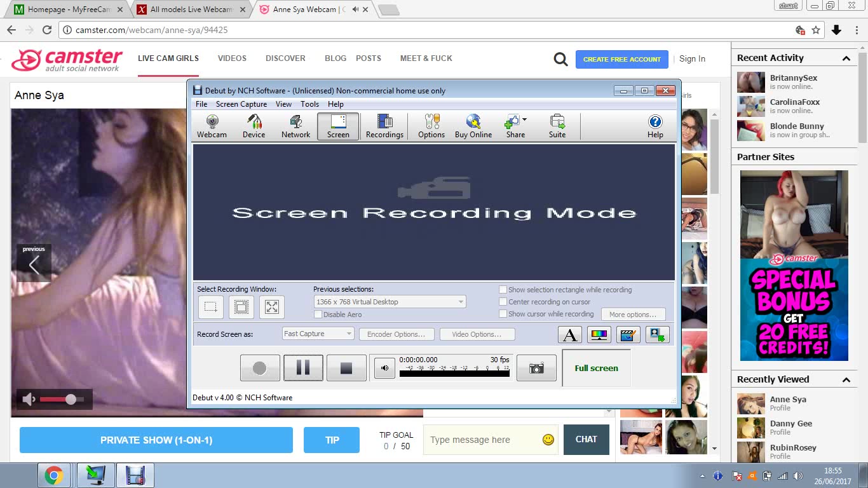Screen dimensions: 868x488
Task: Expand the Share button's dropdown arrow
Action: click(524, 119)
